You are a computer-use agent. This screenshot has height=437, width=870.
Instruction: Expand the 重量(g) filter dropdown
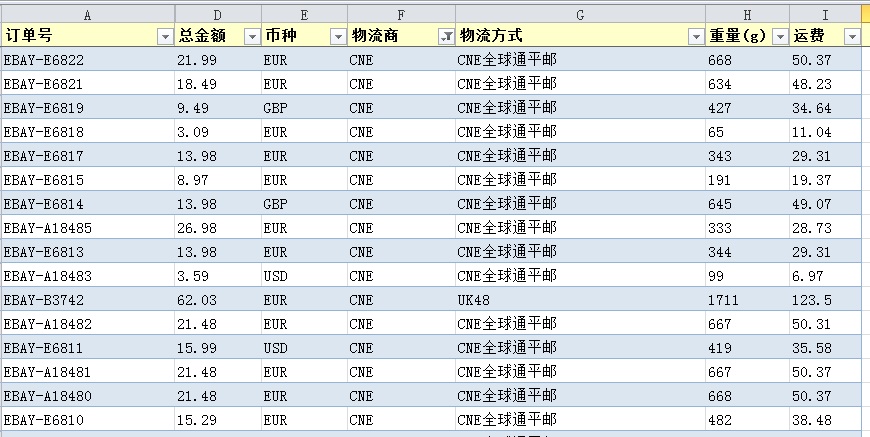[x=779, y=37]
